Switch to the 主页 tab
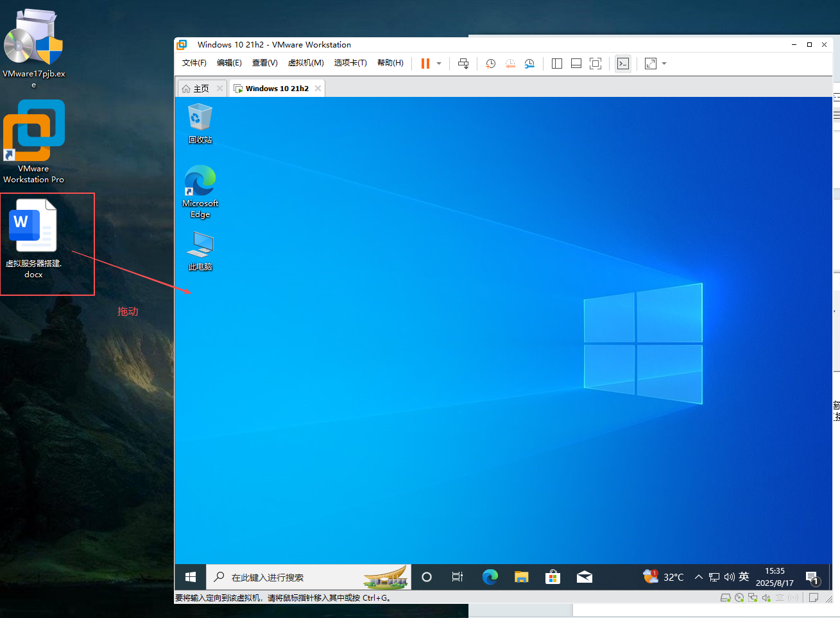 (x=201, y=88)
